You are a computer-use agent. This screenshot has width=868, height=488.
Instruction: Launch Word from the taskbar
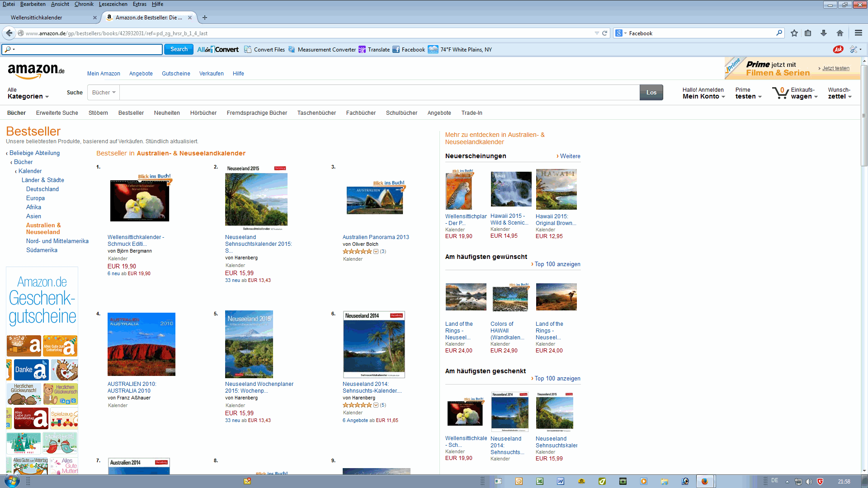click(x=561, y=481)
